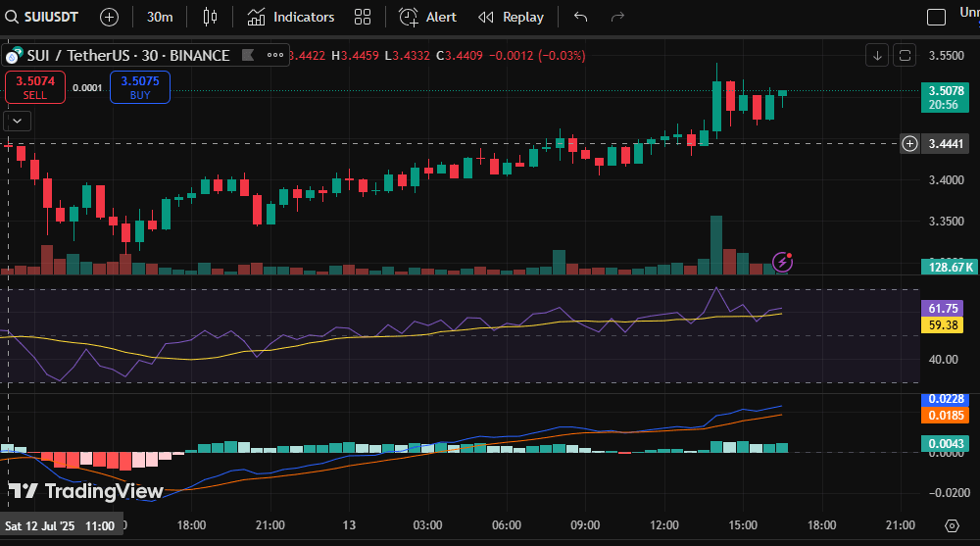Open the SUIUSDT symbol search
Screen dimensions: 980x546
47,17
